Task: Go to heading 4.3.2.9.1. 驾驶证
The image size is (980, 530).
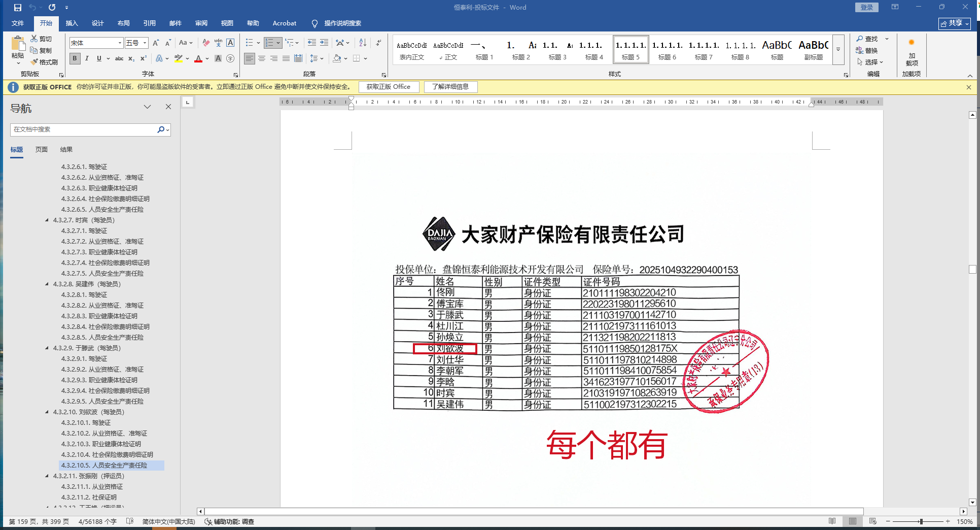Action: (84, 359)
